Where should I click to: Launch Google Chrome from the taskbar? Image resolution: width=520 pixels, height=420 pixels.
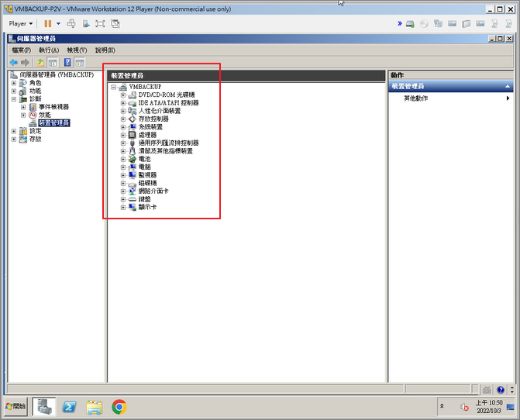pyautogui.click(x=119, y=407)
